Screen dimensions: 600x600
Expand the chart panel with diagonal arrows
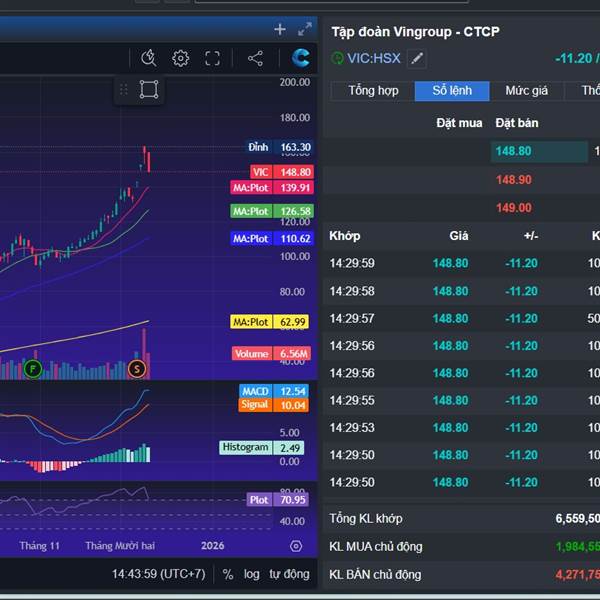[305, 29]
